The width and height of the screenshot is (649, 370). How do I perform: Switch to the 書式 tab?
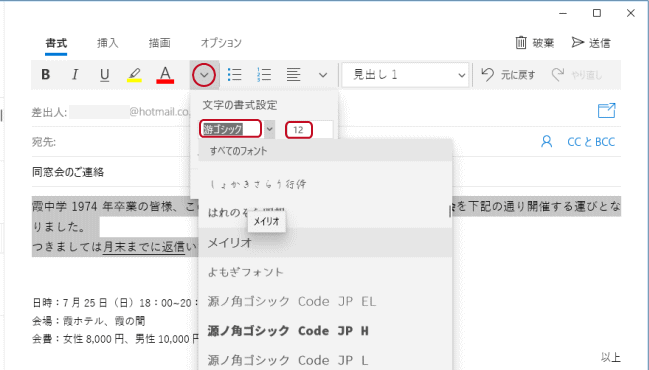click(x=56, y=43)
